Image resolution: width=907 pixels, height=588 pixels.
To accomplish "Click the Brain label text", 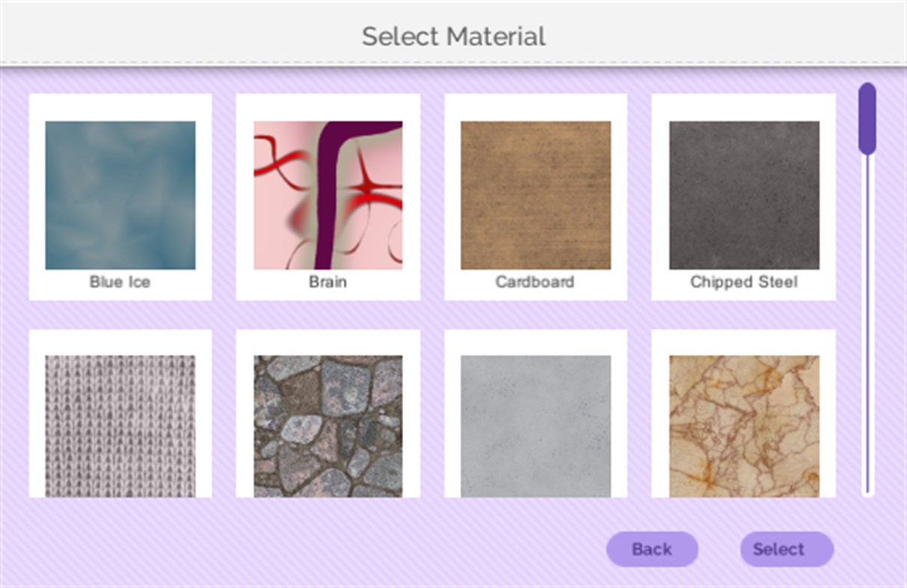I will 328,282.
